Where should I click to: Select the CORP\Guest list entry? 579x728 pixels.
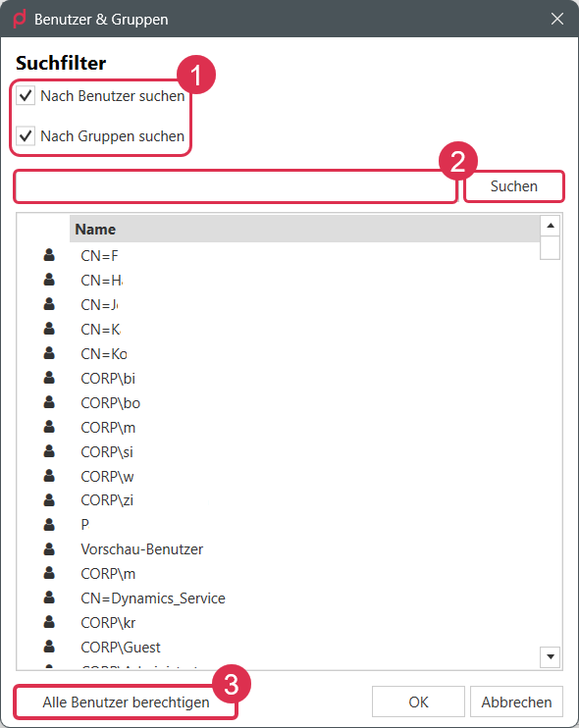pos(121,648)
